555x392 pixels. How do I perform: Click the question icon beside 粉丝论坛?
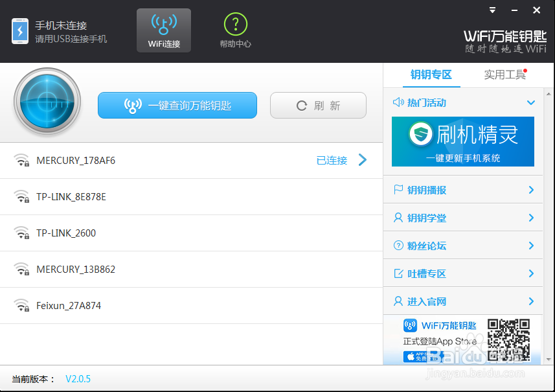coord(398,246)
